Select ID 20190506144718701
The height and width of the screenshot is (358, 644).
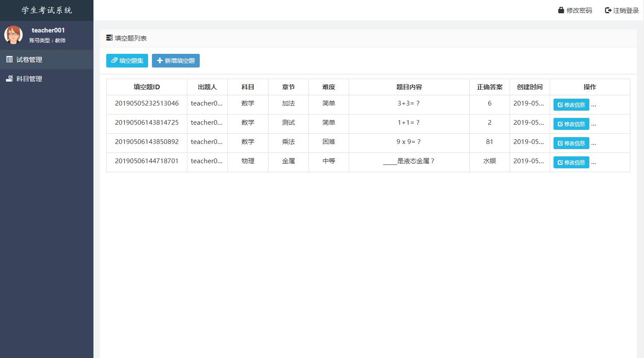[x=147, y=161]
